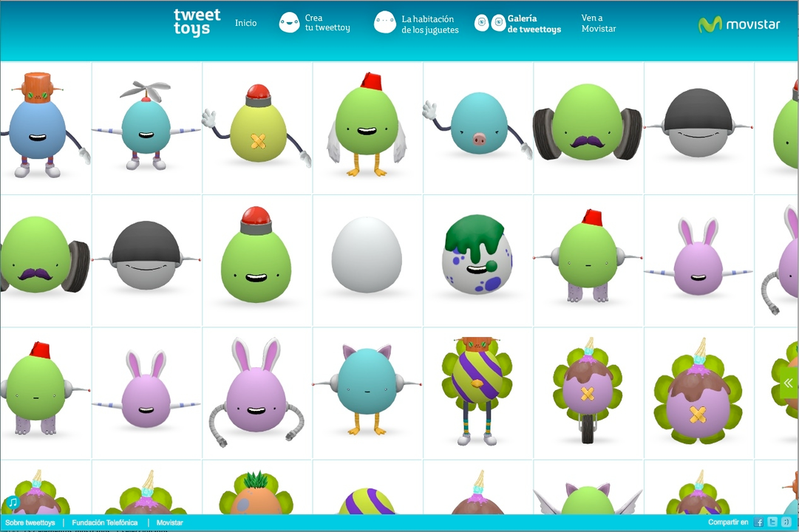Share on Twitter

tap(772, 522)
